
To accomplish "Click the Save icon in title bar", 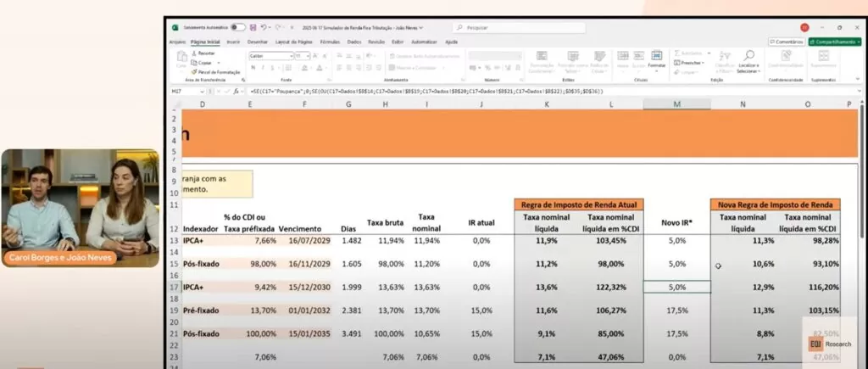I will (253, 27).
